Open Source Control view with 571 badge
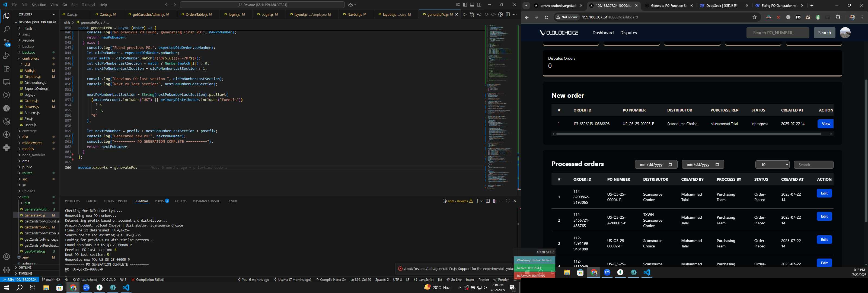Image resolution: width=868 pixels, height=293 pixels. click(7, 43)
